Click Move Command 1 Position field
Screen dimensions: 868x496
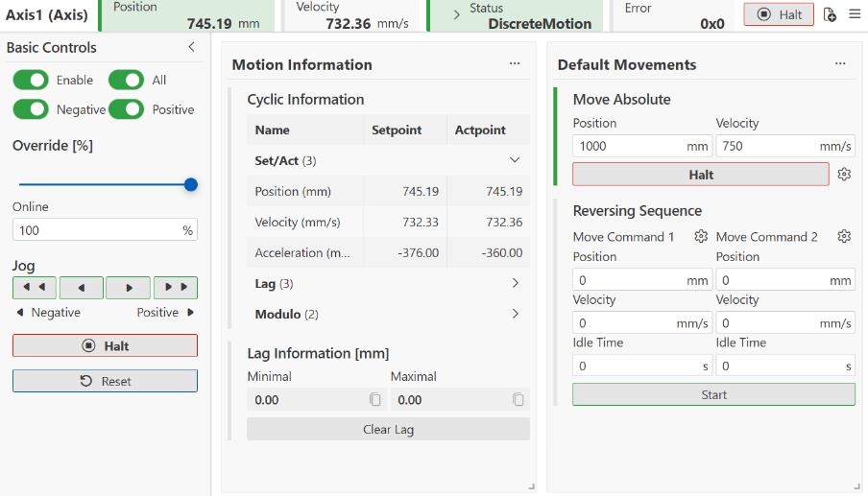(x=642, y=280)
